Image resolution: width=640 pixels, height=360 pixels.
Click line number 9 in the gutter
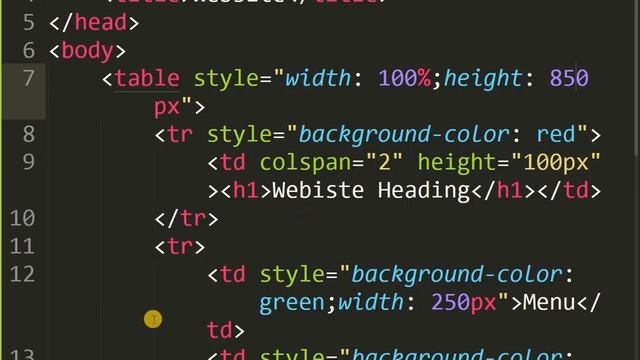point(29,162)
